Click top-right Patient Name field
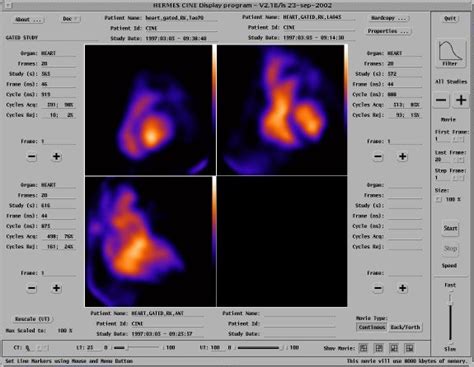Image resolution: width=474 pixels, height=367 pixels. (318, 17)
